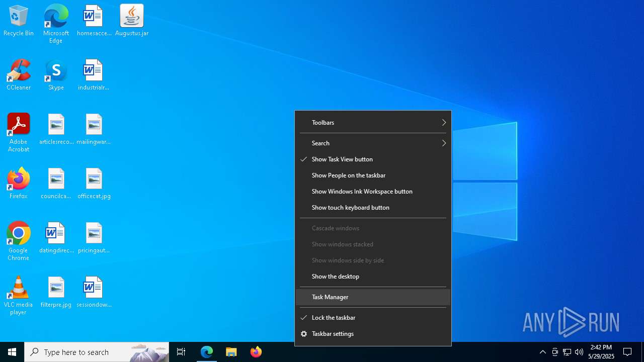644x362 pixels.
Task: Show hidden system tray icons
Action: (x=543, y=352)
